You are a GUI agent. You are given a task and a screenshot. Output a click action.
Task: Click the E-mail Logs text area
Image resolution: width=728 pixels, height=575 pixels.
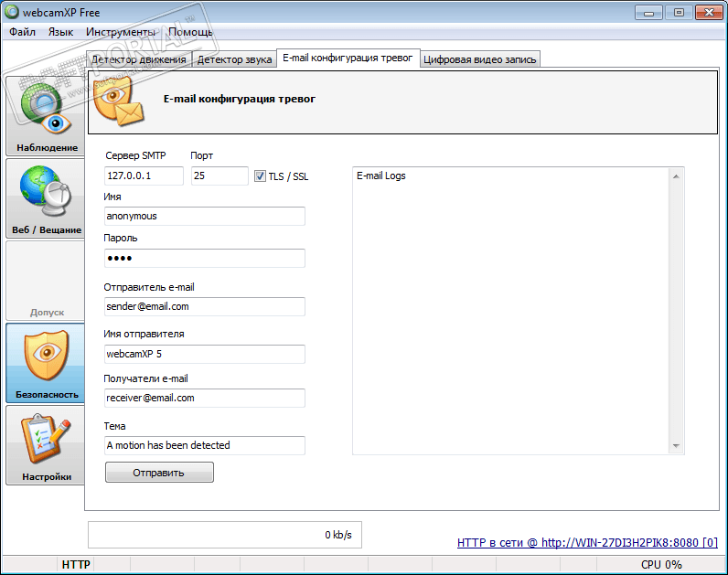pos(510,311)
